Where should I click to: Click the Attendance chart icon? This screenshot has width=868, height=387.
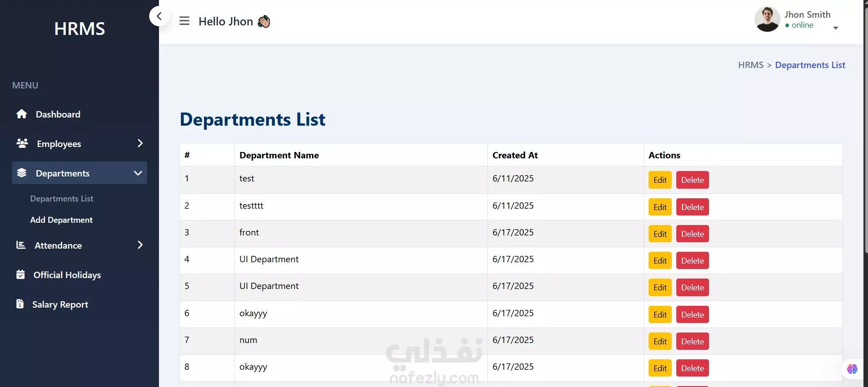coord(21,245)
